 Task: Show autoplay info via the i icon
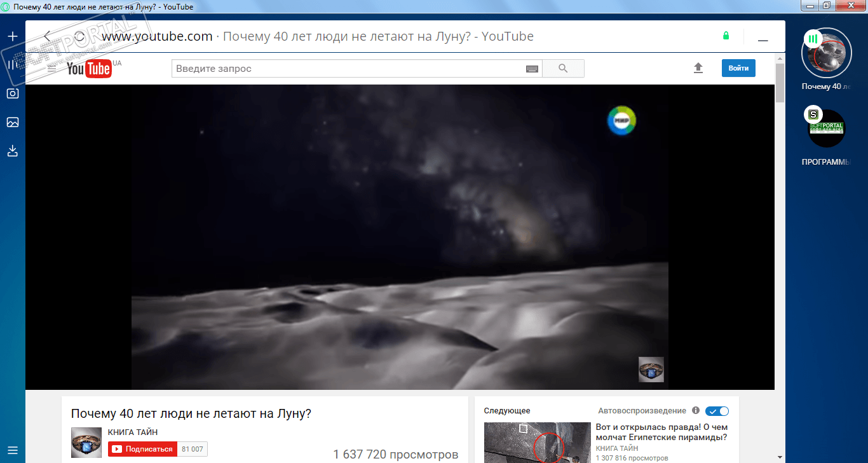696,411
